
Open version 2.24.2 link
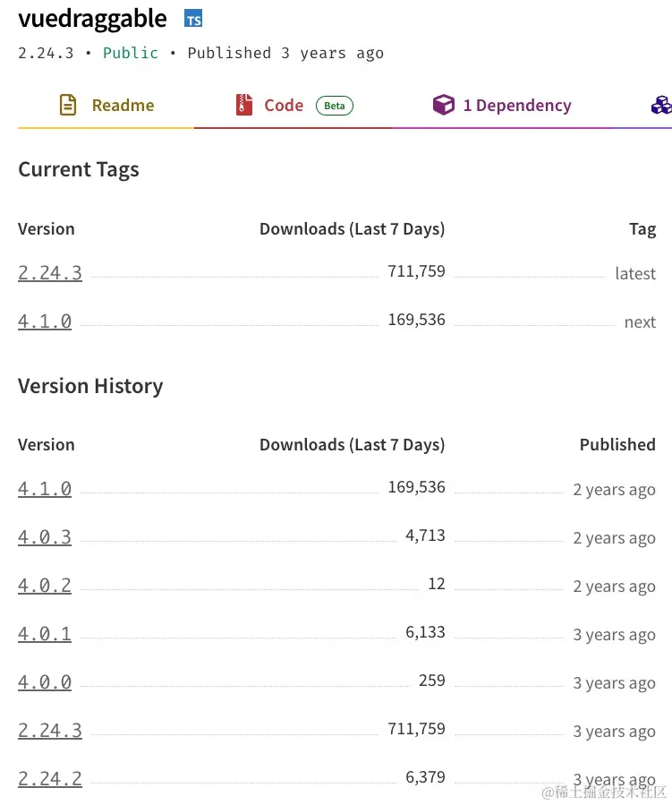(x=50, y=779)
